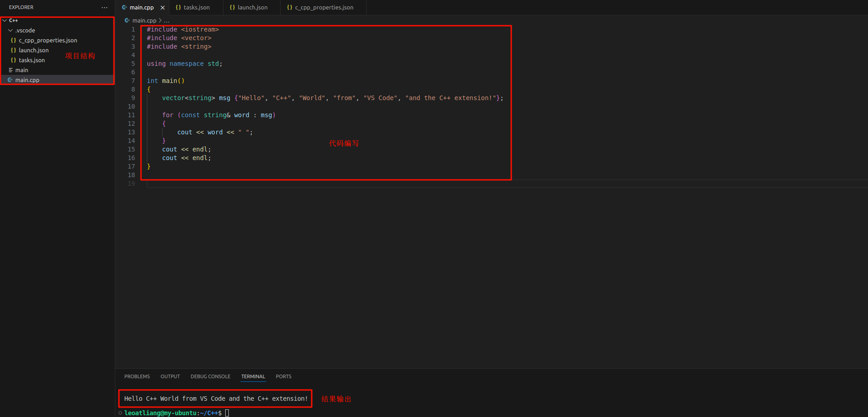The image size is (868, 417).
Task: Click JSON icon beside tasks.json in Explorer
Action: [x=14, y=60]
